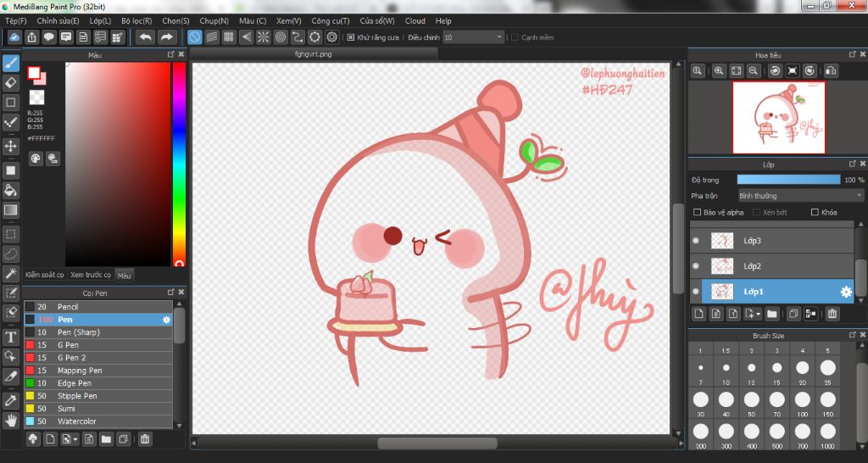868x463 pixels.
Task: Delete layer with the layer panel trash icon
Action: [x=832, y=314]
